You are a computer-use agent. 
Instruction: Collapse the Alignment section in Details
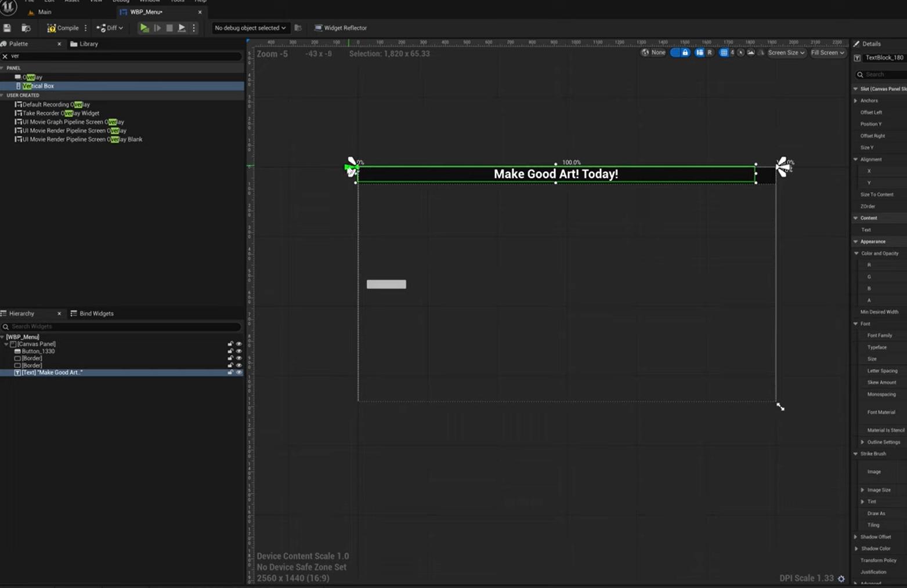coord(856,159)
